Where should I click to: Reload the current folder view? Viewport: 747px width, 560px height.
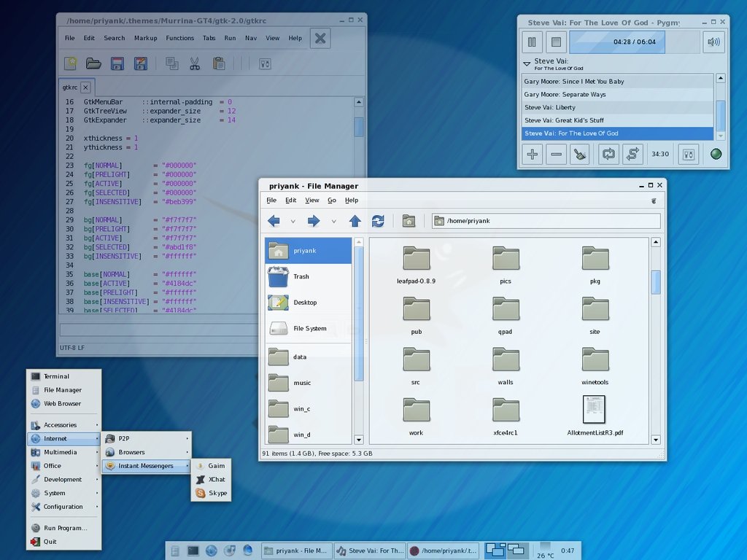(378, 221)
